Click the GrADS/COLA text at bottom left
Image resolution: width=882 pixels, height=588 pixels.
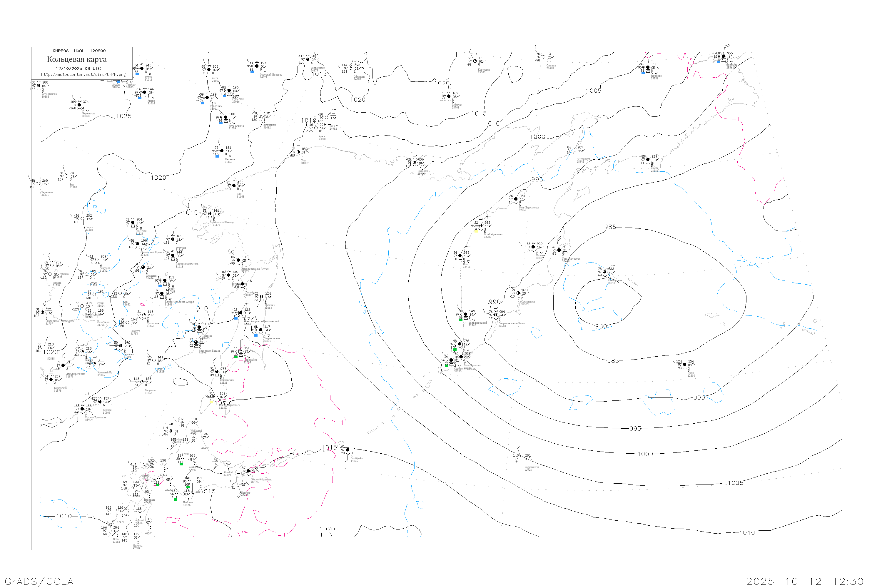pos(39,582)
